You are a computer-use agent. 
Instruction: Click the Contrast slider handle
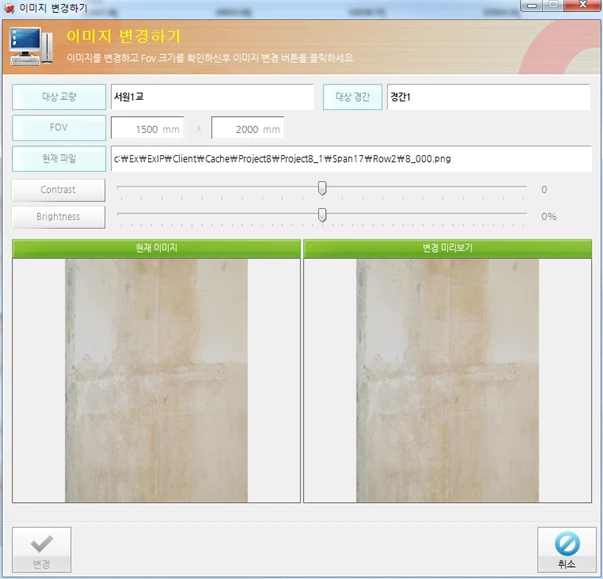322,188
